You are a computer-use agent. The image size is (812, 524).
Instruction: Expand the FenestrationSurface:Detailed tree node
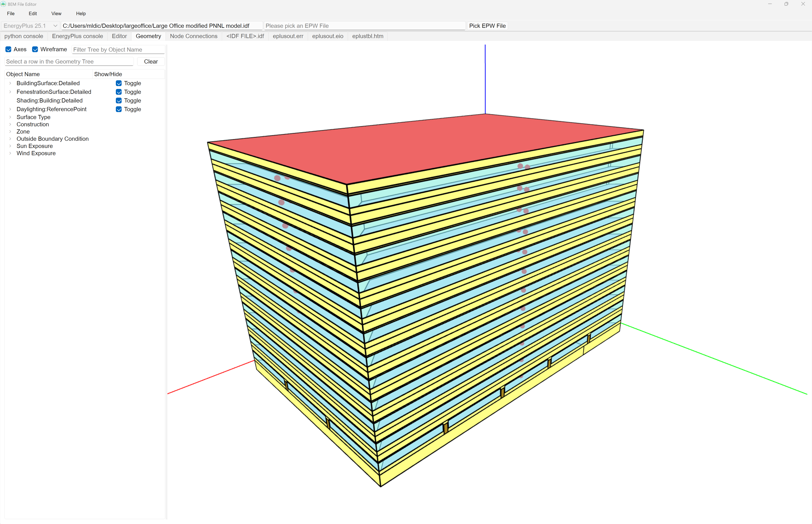coord(10,92)
